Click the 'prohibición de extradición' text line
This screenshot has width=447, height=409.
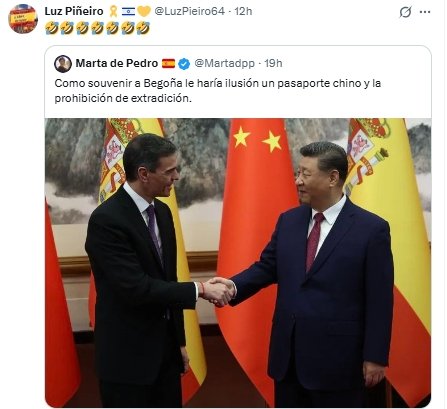point(123,99)
